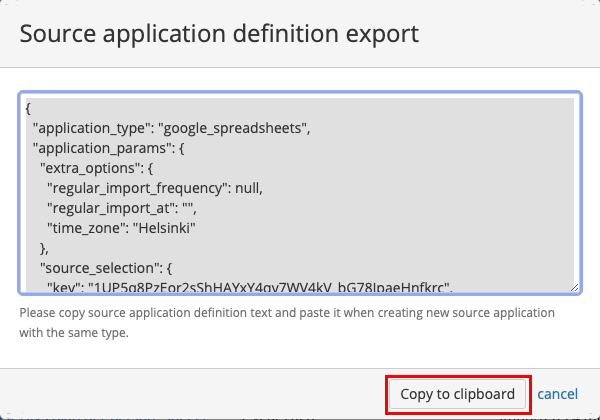The image size is (600, 420).
Task: Click the cancel link
Action: pyautogui.click(x=558, y=394)
